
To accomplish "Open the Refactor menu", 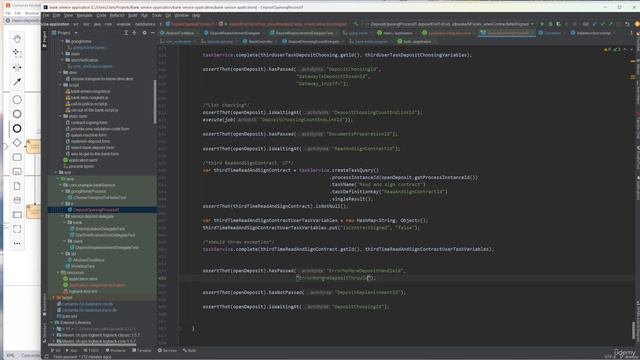I will pos(117,16).
